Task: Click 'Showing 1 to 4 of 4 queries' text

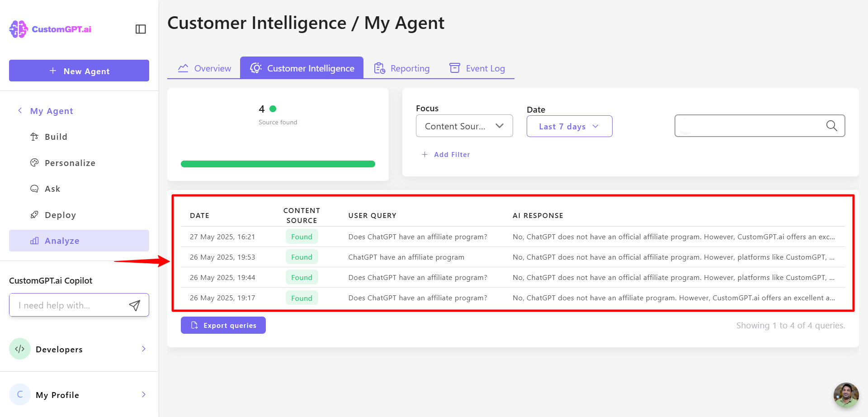Action: pyautogui.click(x=791, y=325)
